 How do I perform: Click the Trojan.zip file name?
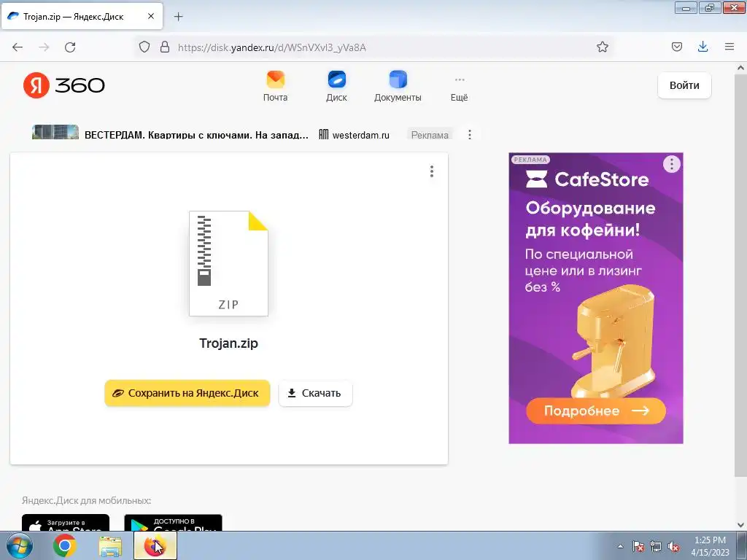click(x=228, y=343)
